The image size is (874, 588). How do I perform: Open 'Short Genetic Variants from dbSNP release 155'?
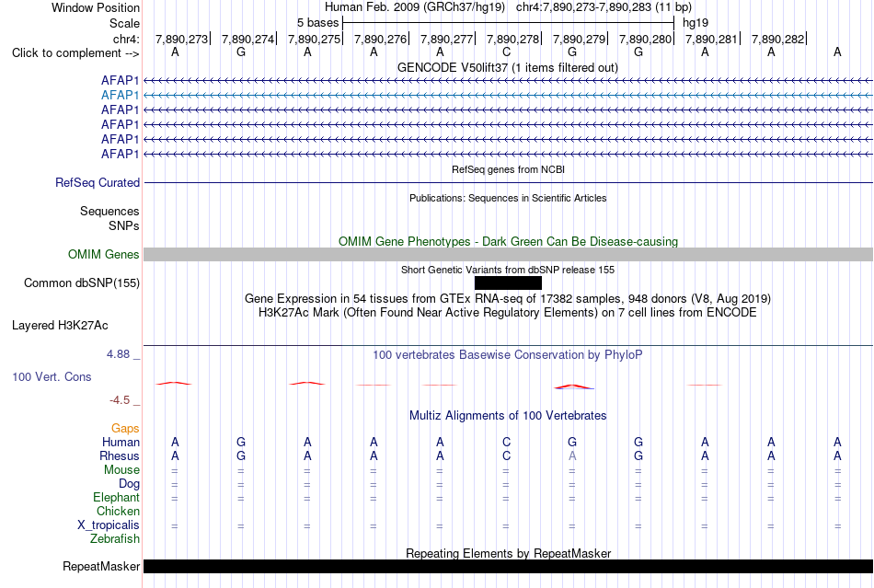point(508,270)
